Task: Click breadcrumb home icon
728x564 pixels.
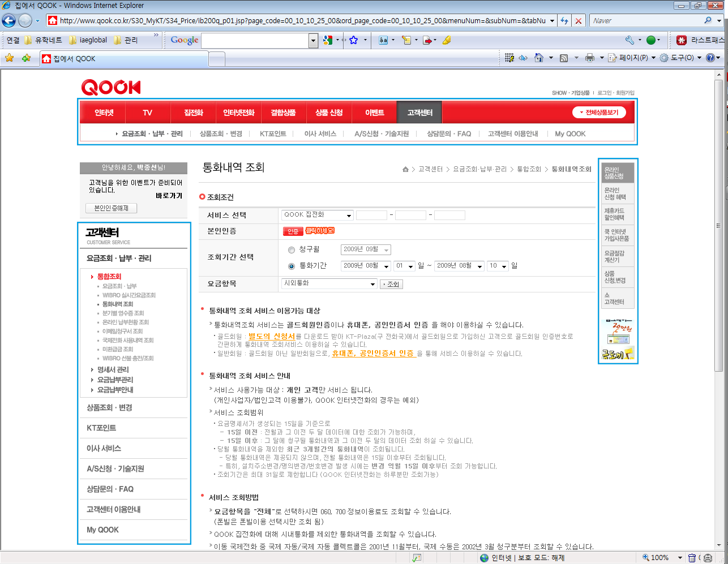Action: tap(405, 169)
